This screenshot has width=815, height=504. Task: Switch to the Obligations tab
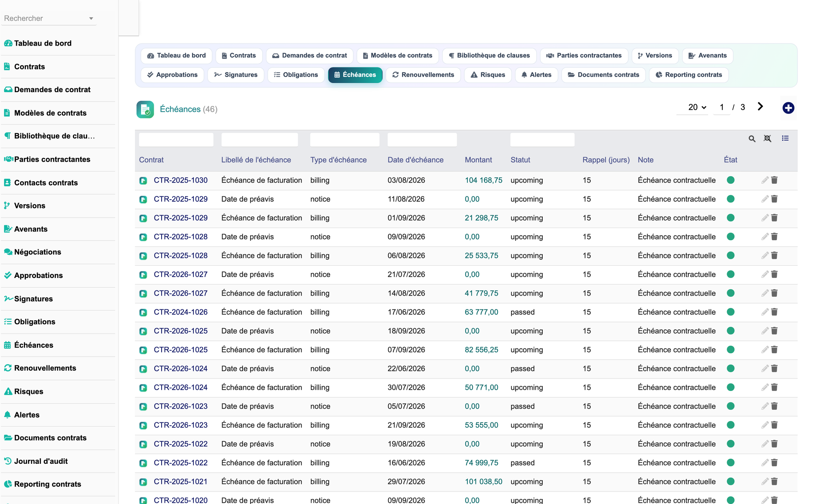tap(296, 75)
